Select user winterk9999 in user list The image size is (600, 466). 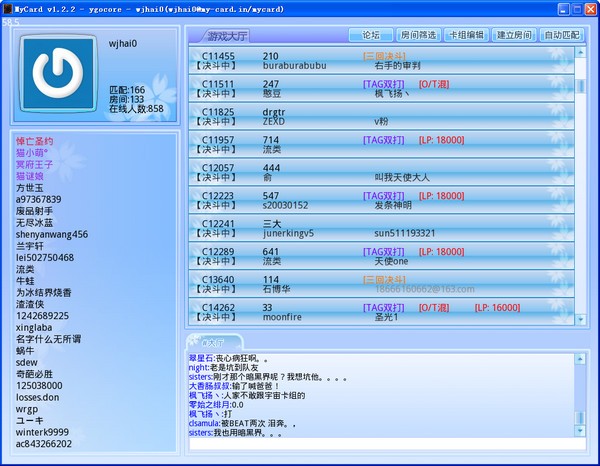click(42, 432)
